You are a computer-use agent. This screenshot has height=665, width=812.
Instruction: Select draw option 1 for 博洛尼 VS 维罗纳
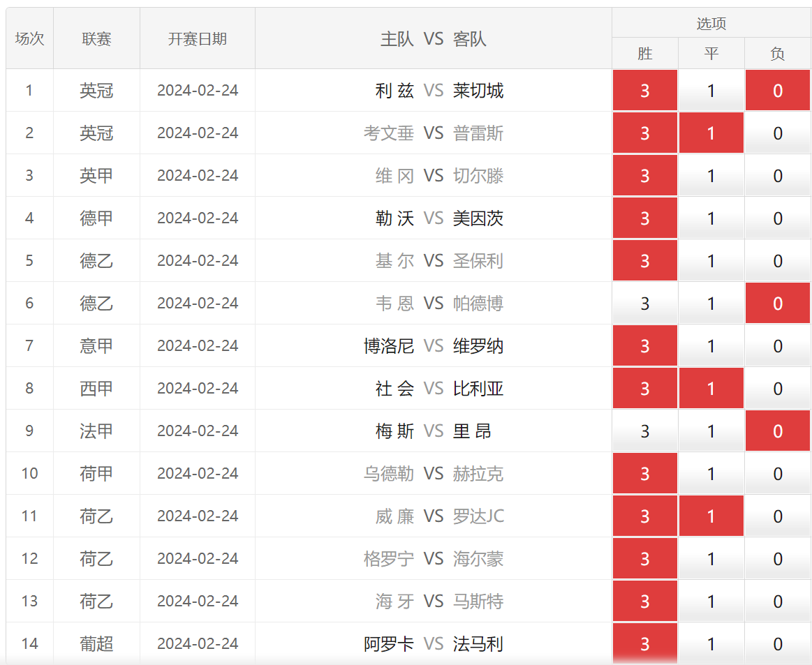point(711,345)
